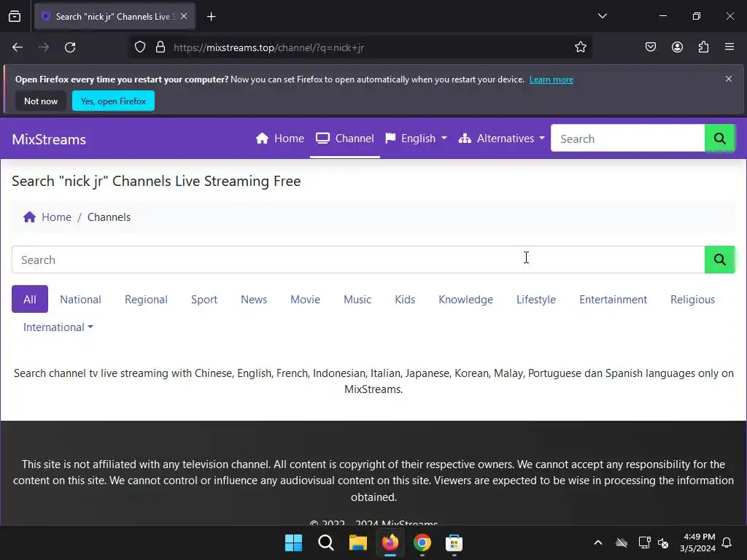Image resolution: width=747 pixels, height=560 pixels.
Task: Click the navbar Search field
Action: [x=627, y=139]
